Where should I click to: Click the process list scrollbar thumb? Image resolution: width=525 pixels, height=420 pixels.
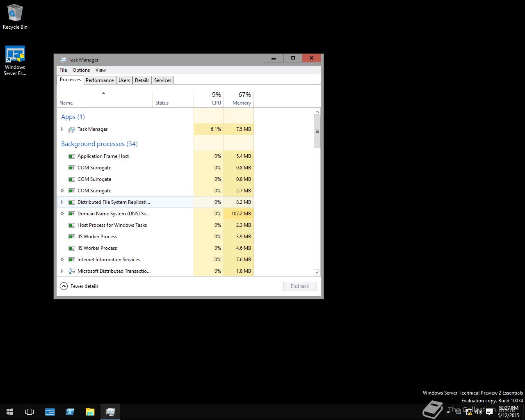[317, 131]
